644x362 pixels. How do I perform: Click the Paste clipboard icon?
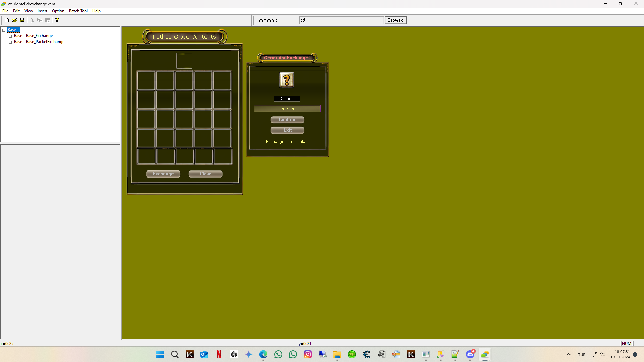tap(47, 20)
